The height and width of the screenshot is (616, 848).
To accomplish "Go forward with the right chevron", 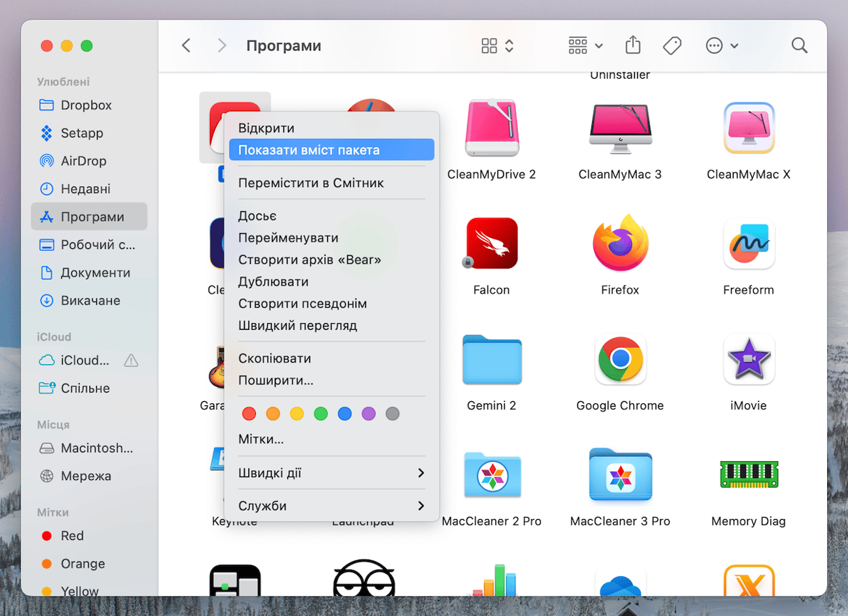I will click(x=222, y=45).
